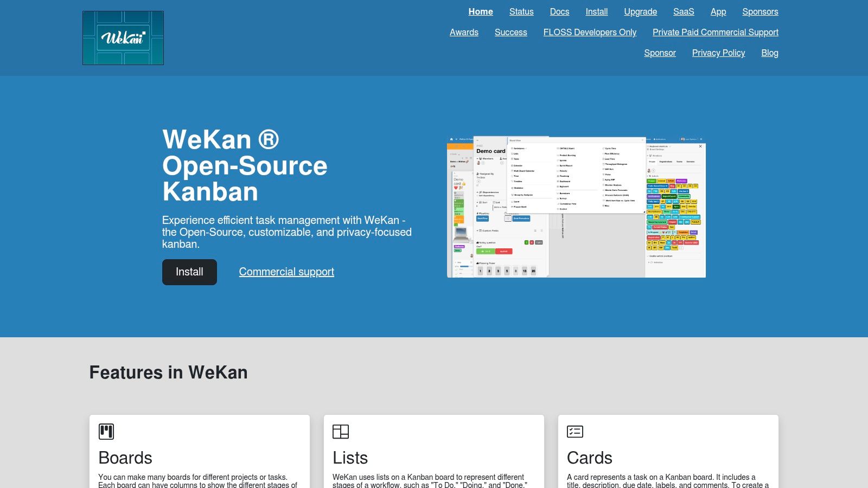Open FLOSS Developers Only link
The height and width of the screenshot is (488, 868).
click(x=590, y=32)
